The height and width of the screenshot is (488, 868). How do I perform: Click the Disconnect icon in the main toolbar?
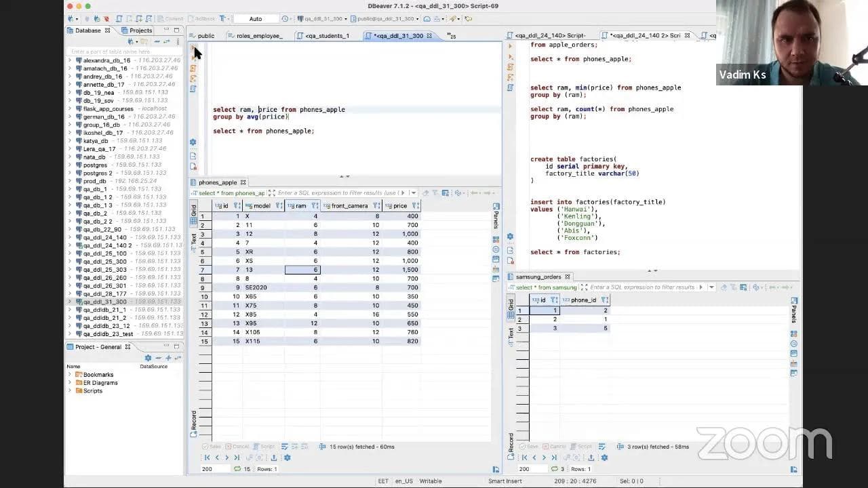tap(106, 19)
